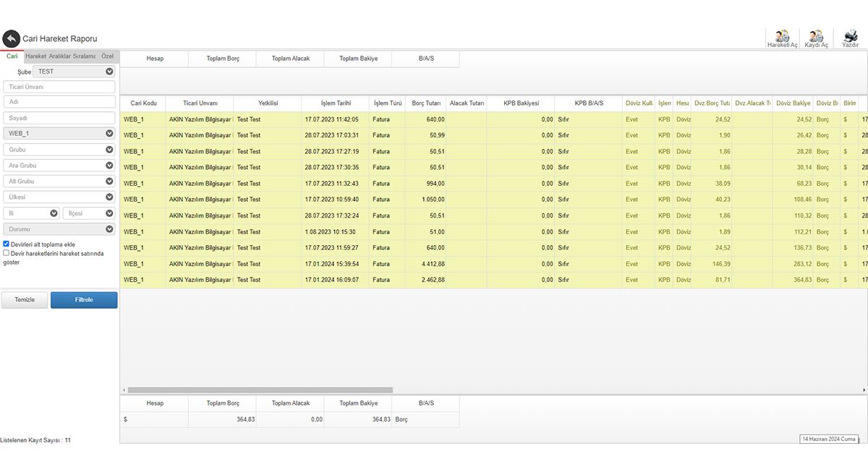The height and width of the screenshot is (472, 868).
Task: Click the Kaydı Aç icon
Action: click(816, 38)
